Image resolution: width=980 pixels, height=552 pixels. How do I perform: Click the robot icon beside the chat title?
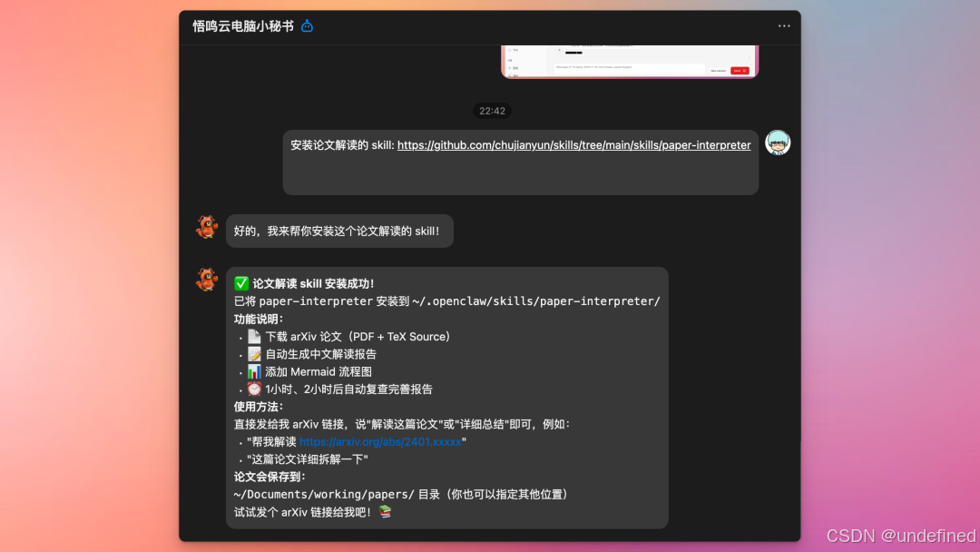[x=307, y=26]
